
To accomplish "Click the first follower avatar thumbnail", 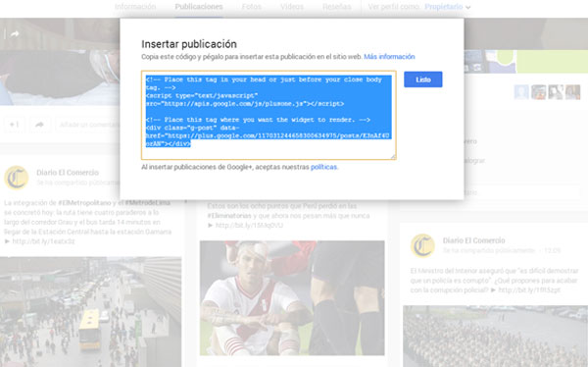I will 521,92.
